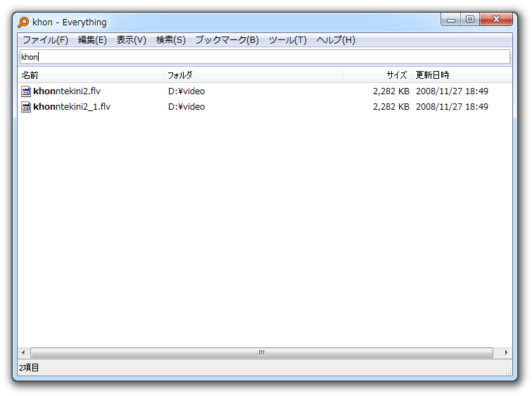The width and height of the screenshot is (532, 396).
Task: Select the khonntekini2_1.flv file icon
Action: pos(26,107)
